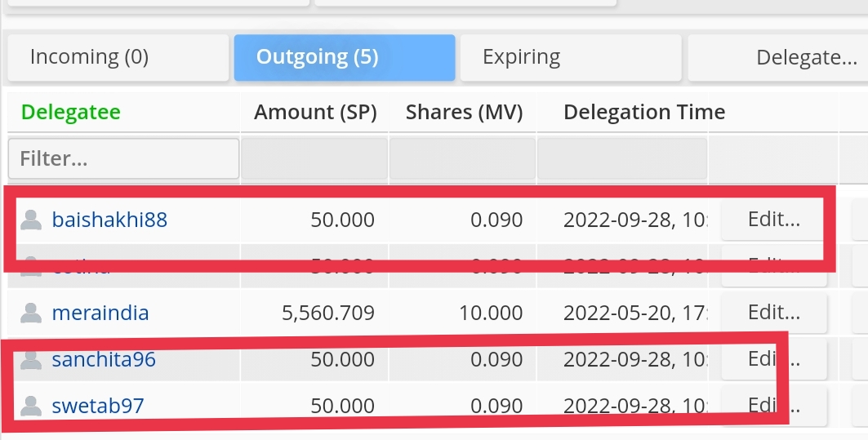Focus the Delegatee Filter input field
Viewport: 868px width, 440px height.
[123, 158]
